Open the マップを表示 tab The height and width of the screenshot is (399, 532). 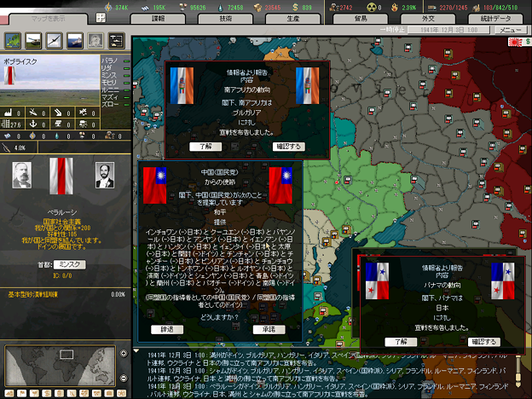[49, 19]
